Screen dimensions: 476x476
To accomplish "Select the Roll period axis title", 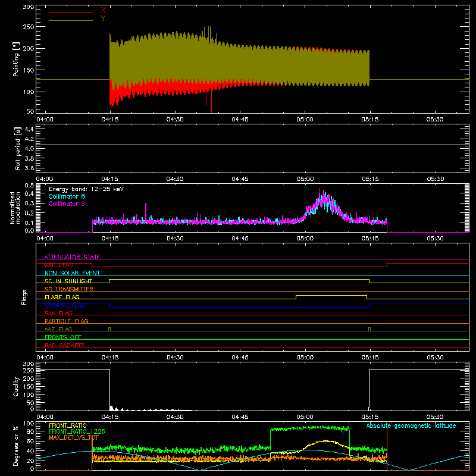I will pos(18,148).
